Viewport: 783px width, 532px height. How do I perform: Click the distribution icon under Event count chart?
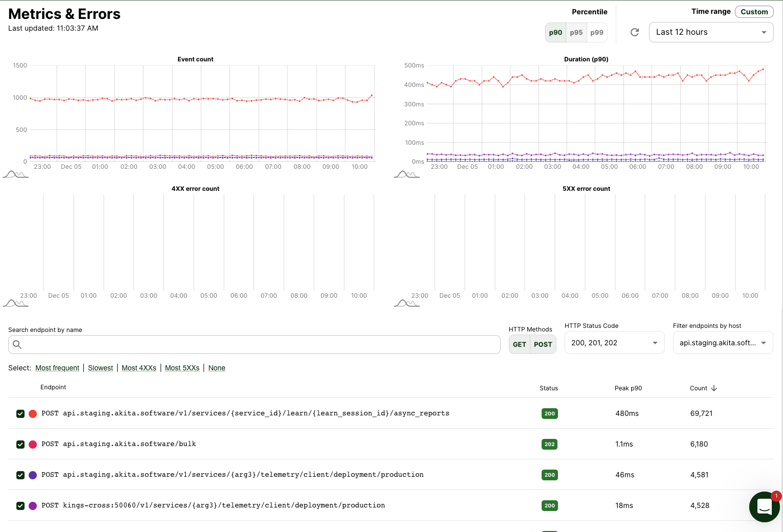15,174
